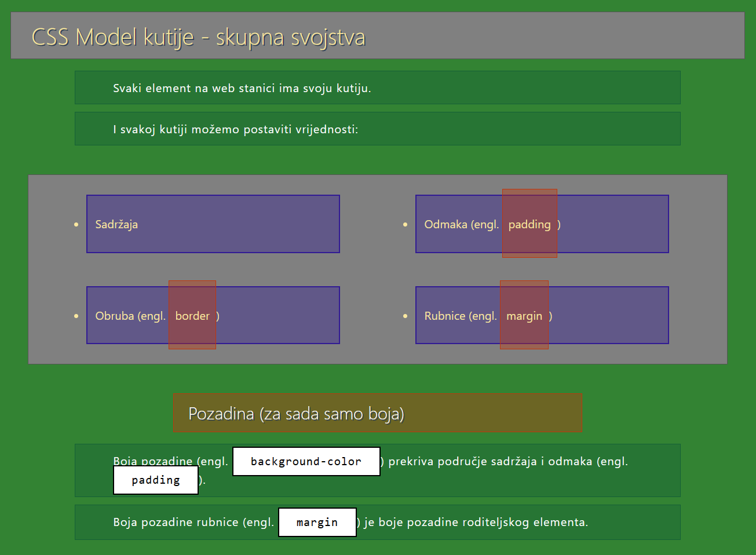Click the white 'padding' code box
The width and height of the screenshot is (756, 555).
pyautogui.click(x=156, y=480)
